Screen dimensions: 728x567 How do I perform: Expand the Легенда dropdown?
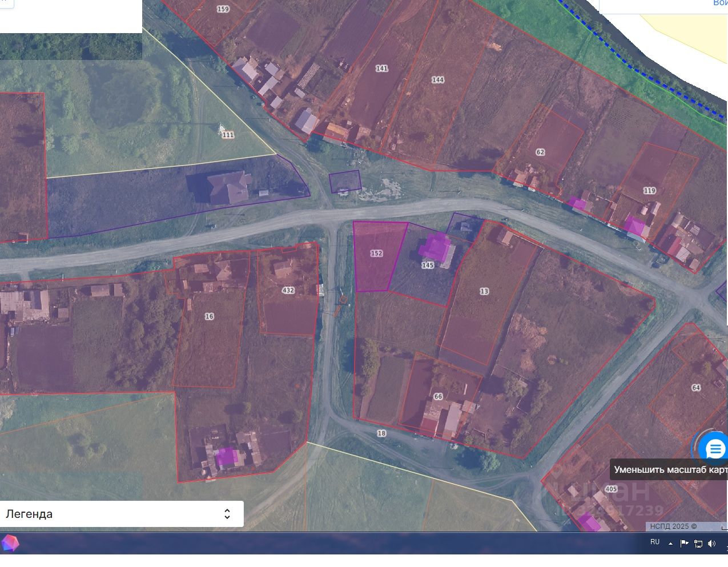(x=122, y=514)
